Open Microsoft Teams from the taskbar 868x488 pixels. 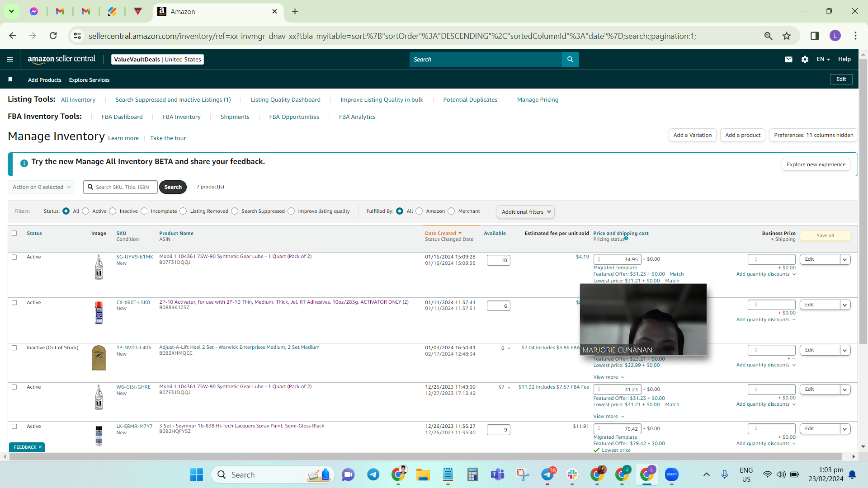(x=498, y=474)
